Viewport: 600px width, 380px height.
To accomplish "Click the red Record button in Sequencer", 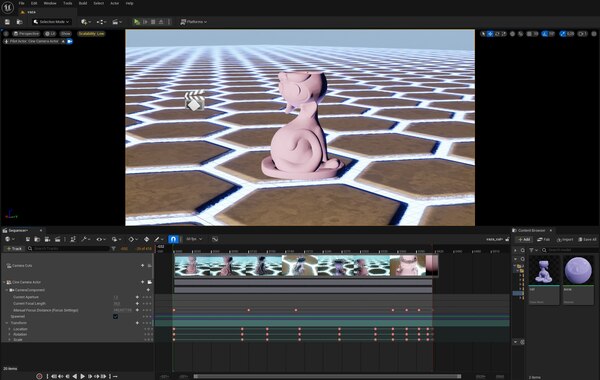I will (x=39, y=376).
